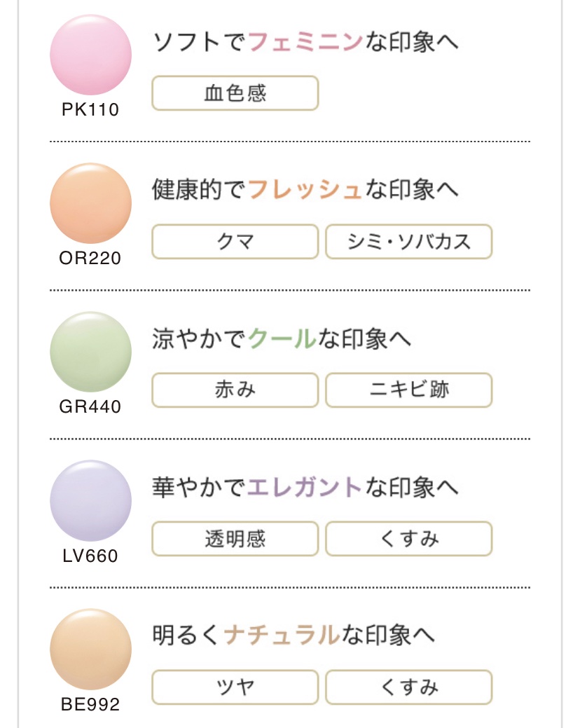580x728 pixels.
Task: Click the くすみ tag under LV660
Action: (409, 539)
